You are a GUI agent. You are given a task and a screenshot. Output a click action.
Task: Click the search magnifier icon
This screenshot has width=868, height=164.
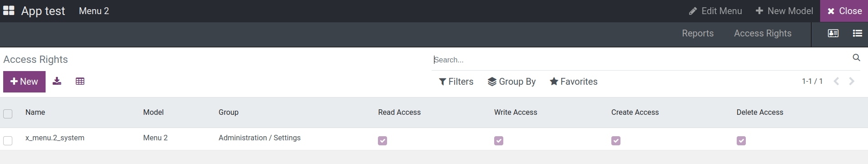[856, 58]
